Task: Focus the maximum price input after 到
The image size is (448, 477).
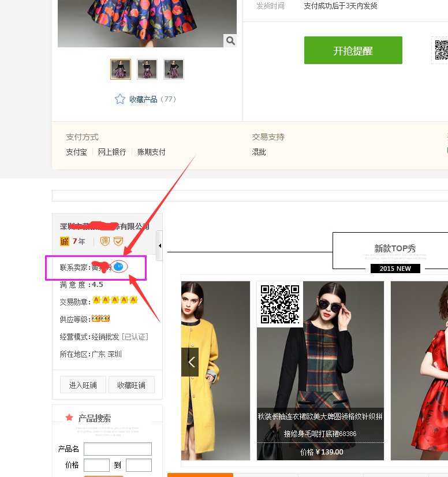Action: point(139,465)
